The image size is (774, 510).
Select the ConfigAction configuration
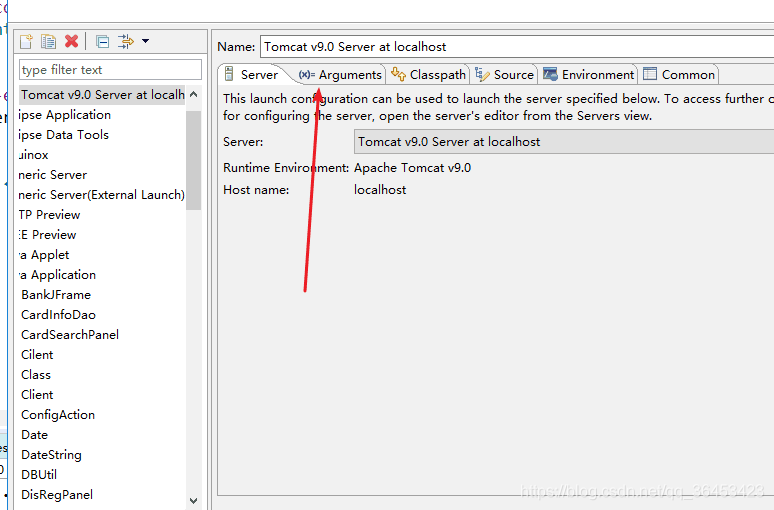pyautogui.click(x=58, y=415)
